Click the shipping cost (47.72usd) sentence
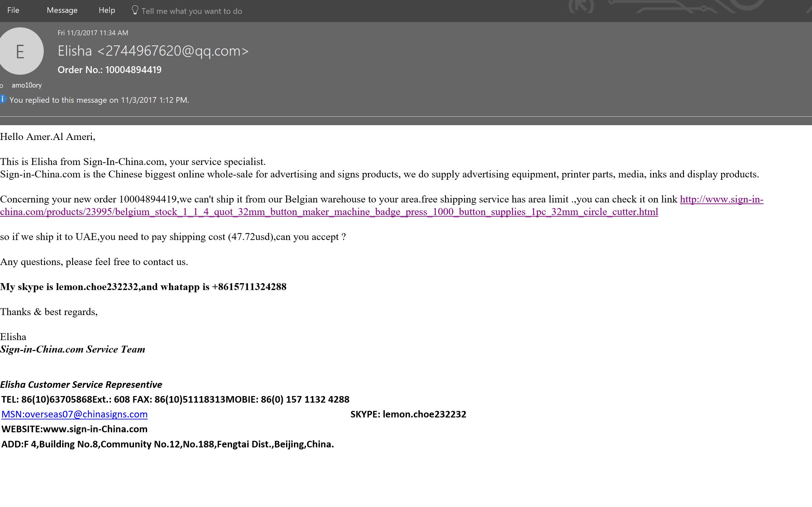 173,237
